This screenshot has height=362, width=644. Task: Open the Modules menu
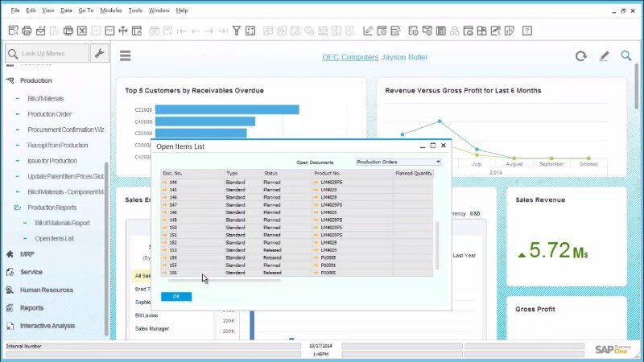point(111,10)
